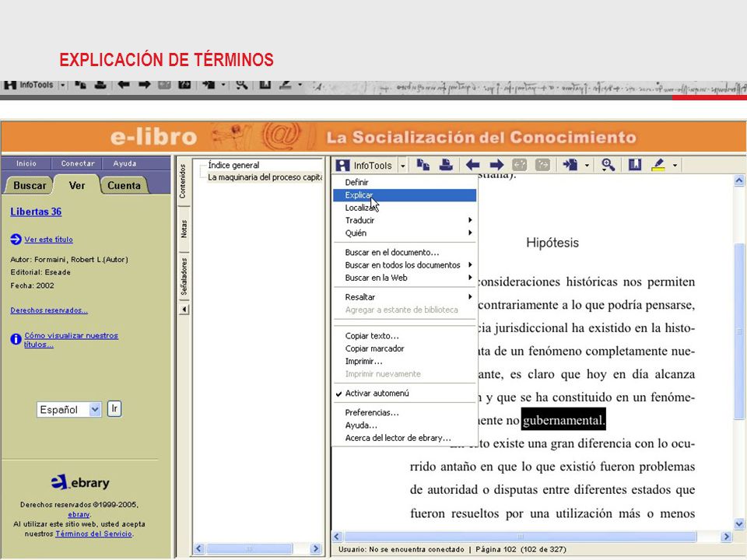
Task: Click the print toolbar icon
Action: tap(446, 165)
